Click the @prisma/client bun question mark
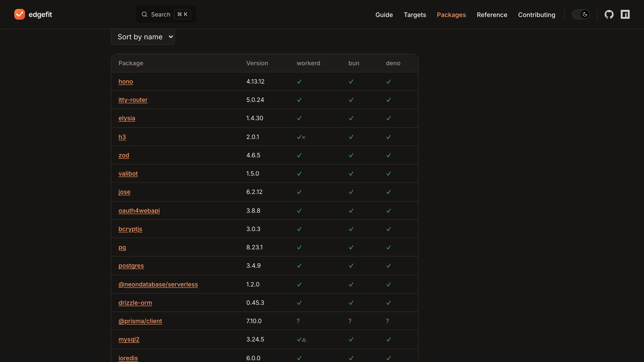 [350, 321]
